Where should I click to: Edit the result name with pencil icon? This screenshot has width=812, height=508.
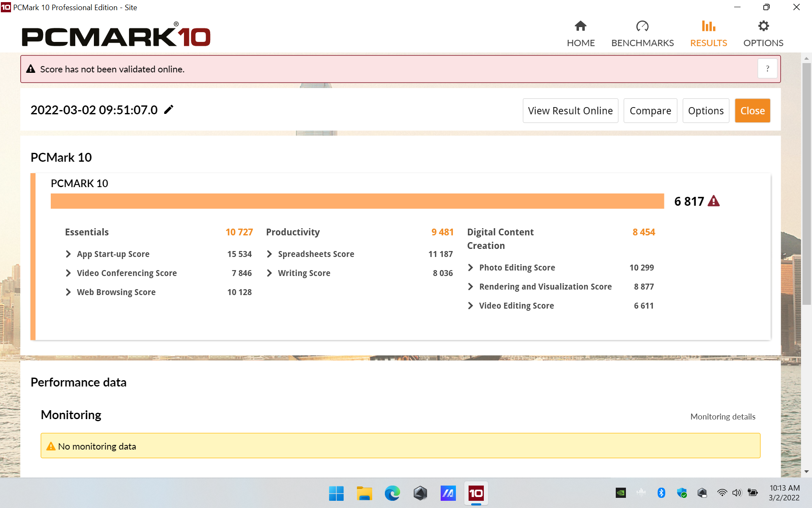pos(168,110)
